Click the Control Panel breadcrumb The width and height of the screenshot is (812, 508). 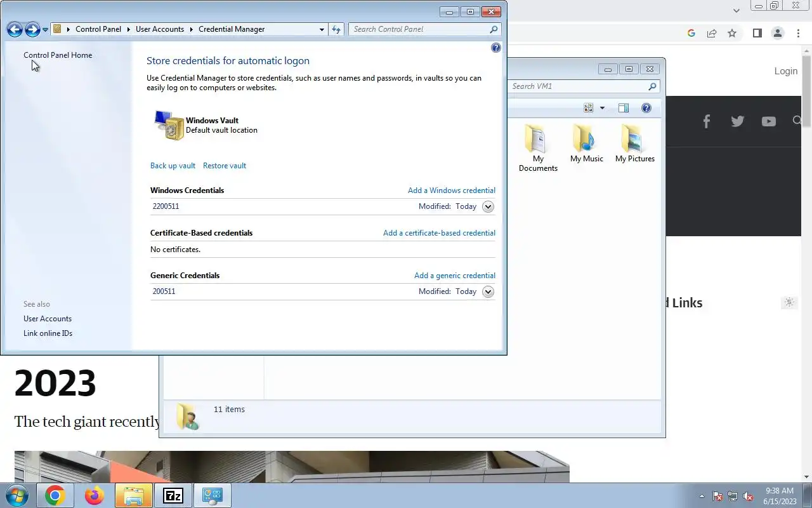click(x=98, y=29)
